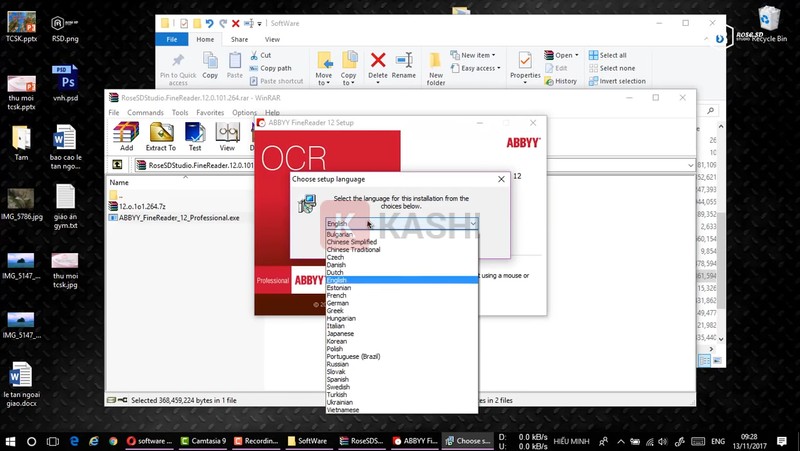Select ABBYY_FineReader_12_Professional.exe in the file list
Viewport: 800px width, 451px height.
[x=178, y=217]
